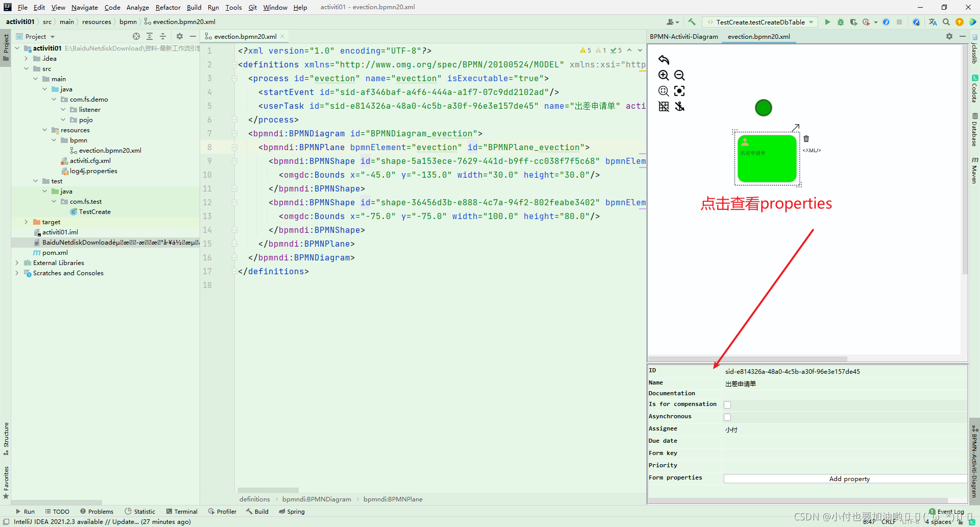
Task: Click the undo arrow in BPMN diagram
Action: [x=664, y=60]
